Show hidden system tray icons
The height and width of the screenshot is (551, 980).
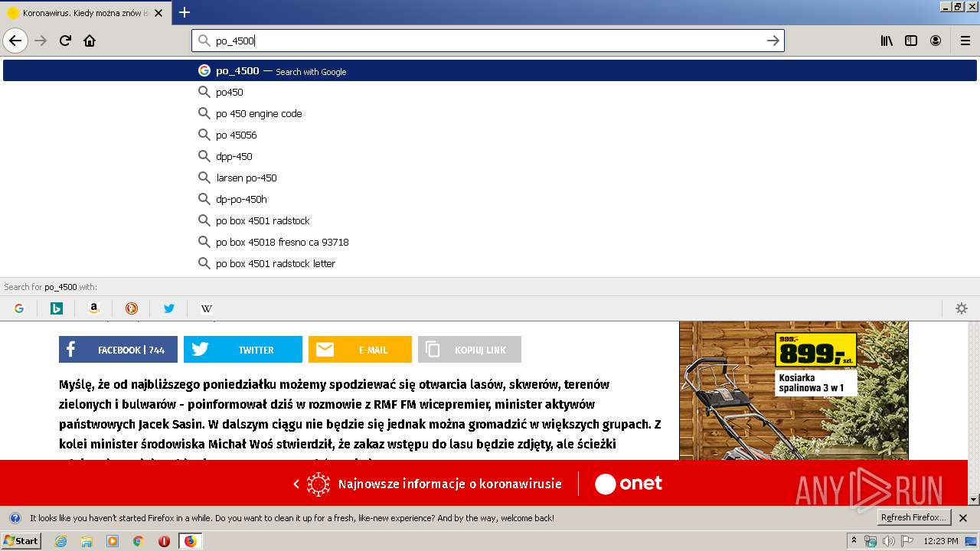click(x=854, y=540)
